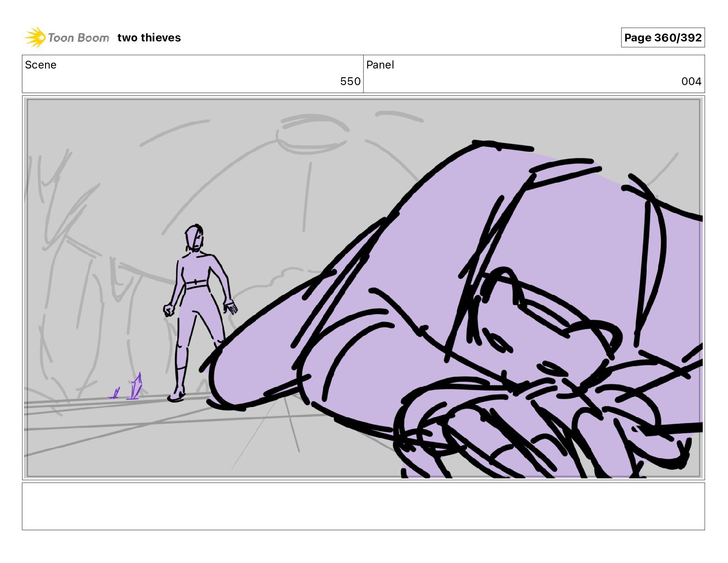Select the standing character's torso
The image size is (728, 563).
click(x=195, y=271)
